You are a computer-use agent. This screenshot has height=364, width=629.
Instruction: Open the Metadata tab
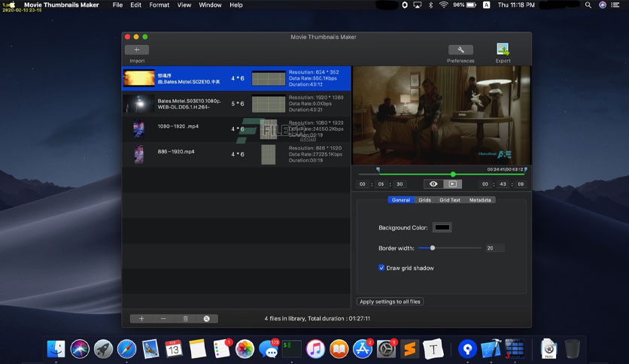click(480, 200)
